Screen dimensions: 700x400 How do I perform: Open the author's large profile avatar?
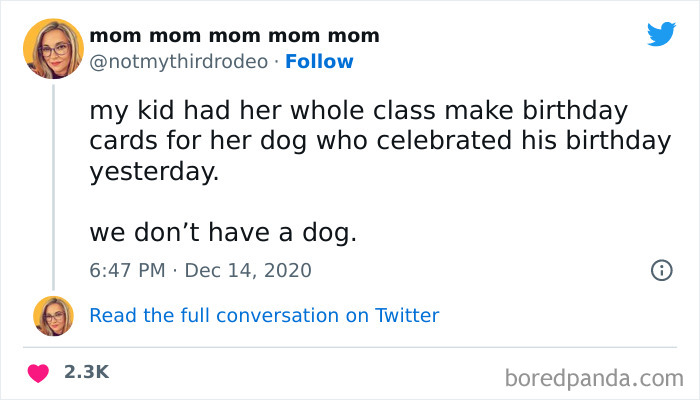[52, 48]
